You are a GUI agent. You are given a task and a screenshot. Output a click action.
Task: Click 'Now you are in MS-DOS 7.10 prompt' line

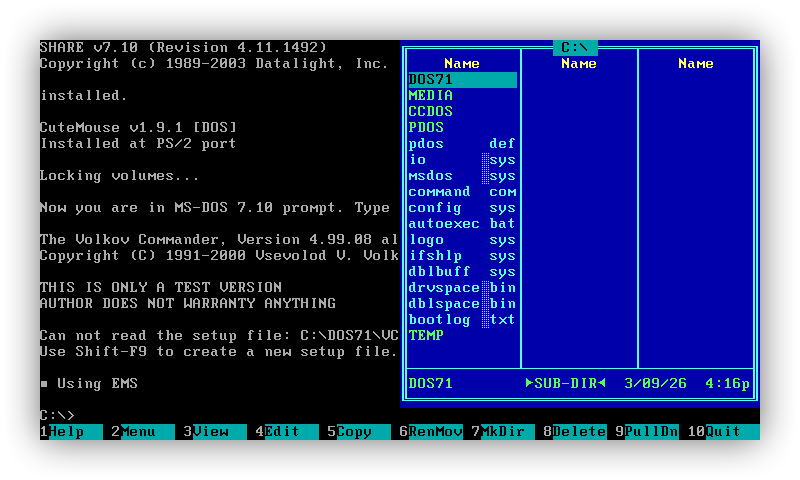pos(215,208)
